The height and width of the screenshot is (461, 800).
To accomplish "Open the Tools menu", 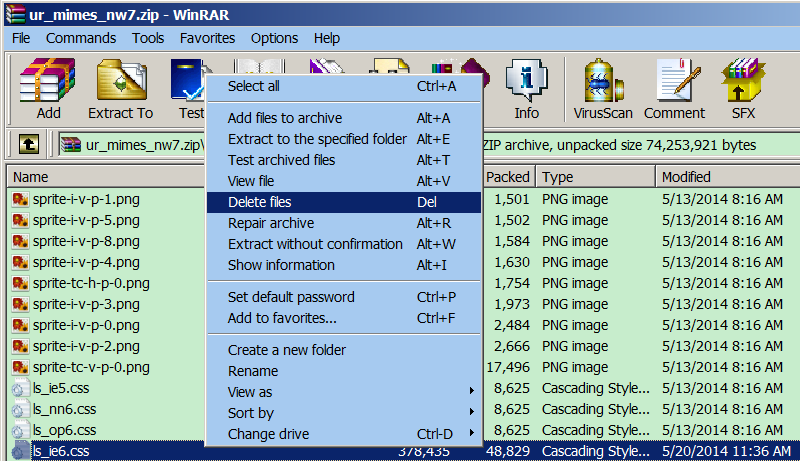I will 148,38.
